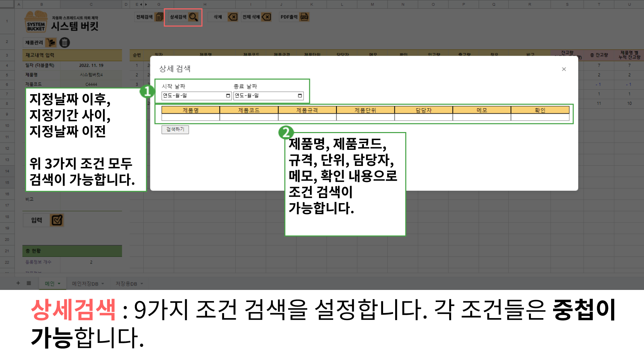Open 제품관리 cart icon
644x362 pixels.
pos(51,43)
